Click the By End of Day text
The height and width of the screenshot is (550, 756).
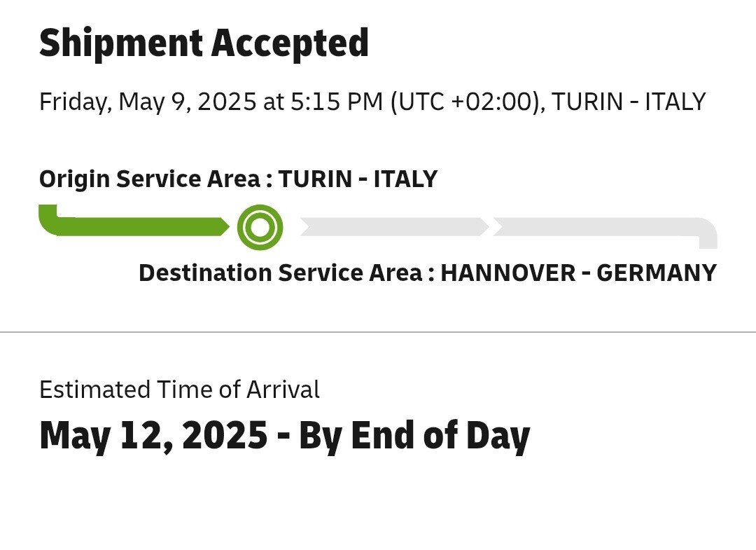click(x=414, y=436)
